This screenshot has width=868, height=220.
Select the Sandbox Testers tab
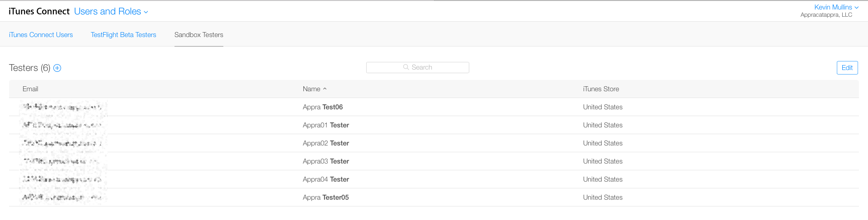pos(199,35)
